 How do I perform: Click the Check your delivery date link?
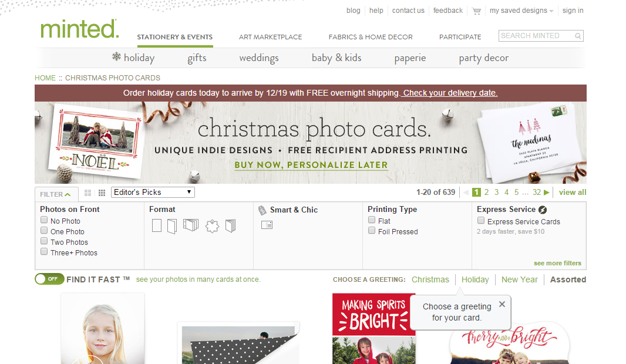click(x=450, y=93)
